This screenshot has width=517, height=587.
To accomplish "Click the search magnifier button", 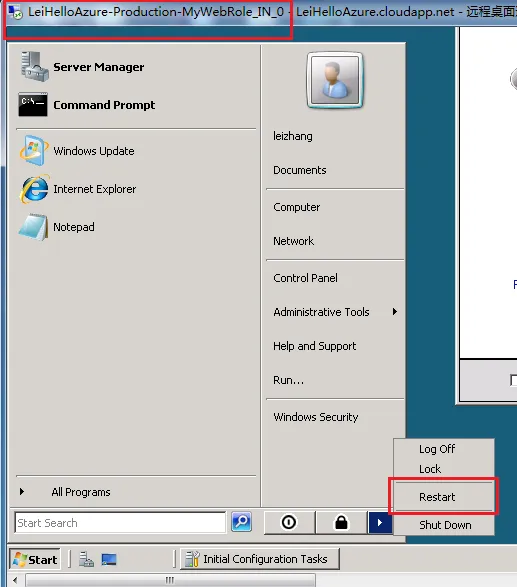I will (x=241, y=521).
